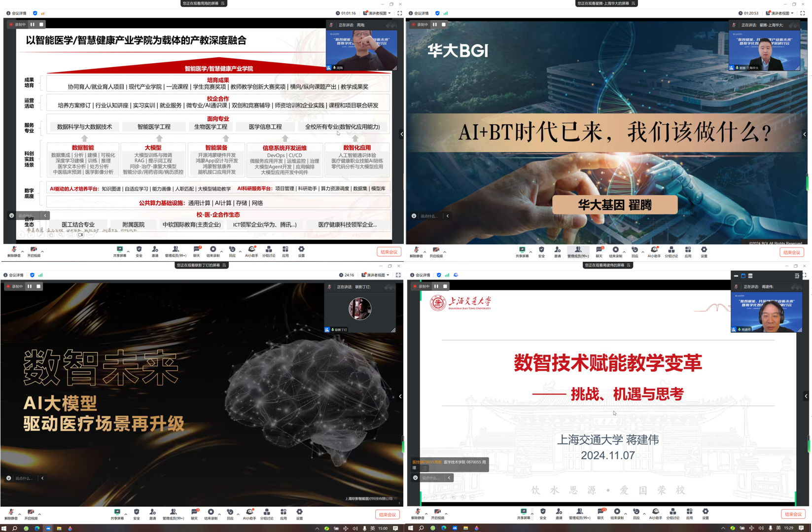Click 邀请 icon in the 数智未来 meeting window
The height and width of the screenshot is (532, 812).
coord(153,514)
